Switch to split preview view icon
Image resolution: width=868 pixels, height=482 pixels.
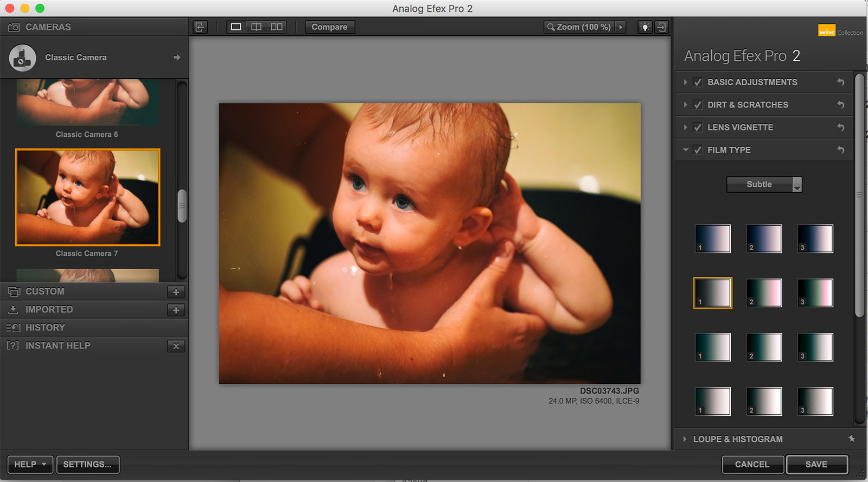(256, 27)
